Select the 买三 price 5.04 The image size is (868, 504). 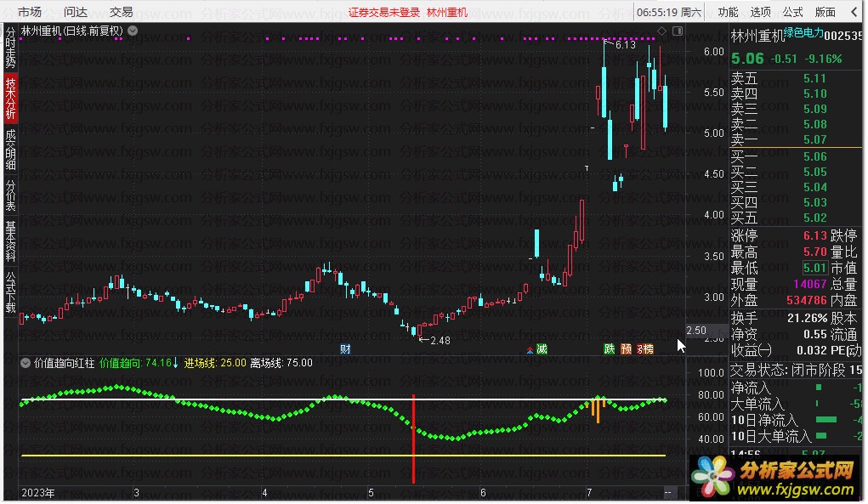click(814, 187)
